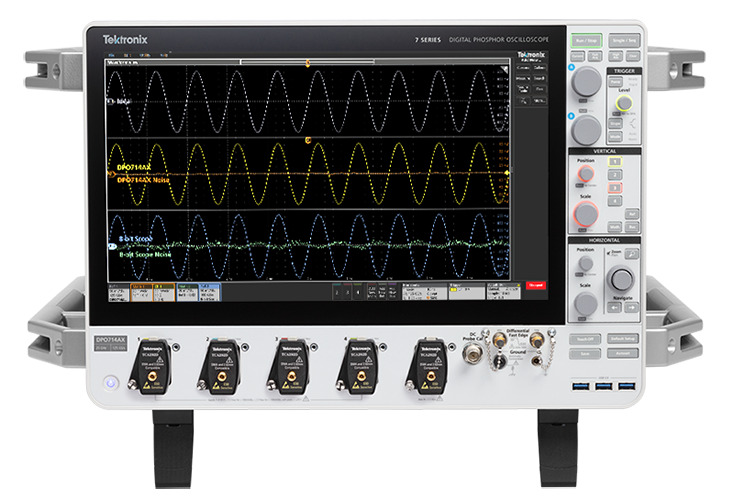Toggle the green Run / Stop button

click(x=586, y=41)
